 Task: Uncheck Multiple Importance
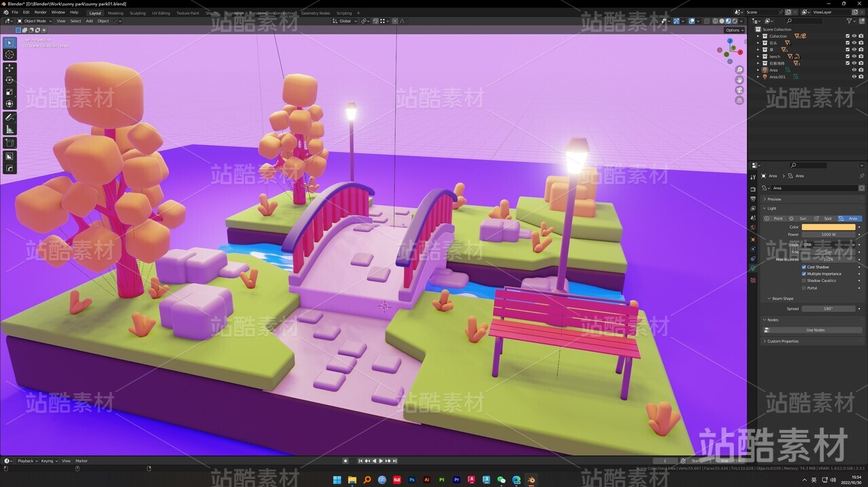804,274
